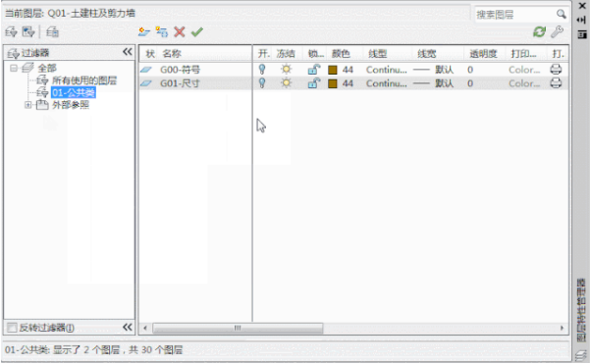Toggle plot printer icon for G00-符号
Screen dimensions: 590x364
[x=556, y=70]
